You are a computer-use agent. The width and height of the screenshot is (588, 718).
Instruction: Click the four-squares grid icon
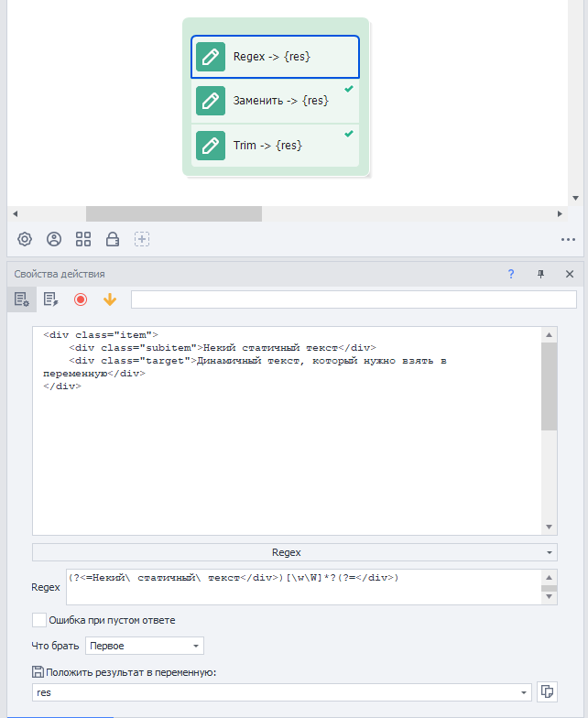(83, 239)
